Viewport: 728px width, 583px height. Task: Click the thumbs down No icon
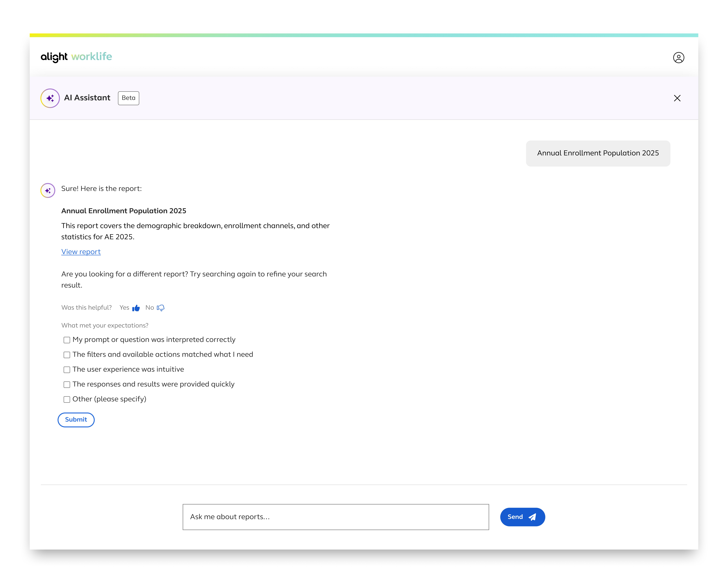pyautogui.click(x=161, y=308)
